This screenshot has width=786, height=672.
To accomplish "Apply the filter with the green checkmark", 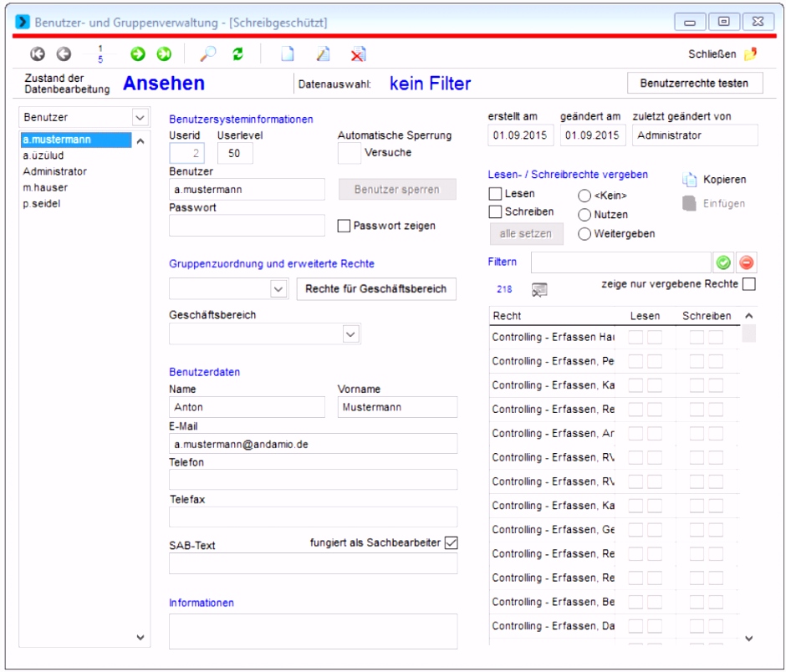I will click(x=723, y=262).
